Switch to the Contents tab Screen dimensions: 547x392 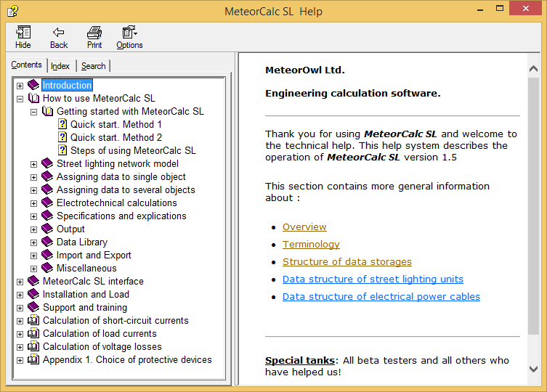(26, 65)
